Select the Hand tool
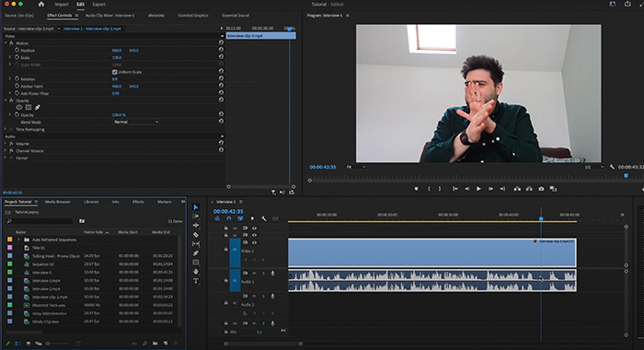The height and width of the screenshot is (350, 644). point(196,272)
